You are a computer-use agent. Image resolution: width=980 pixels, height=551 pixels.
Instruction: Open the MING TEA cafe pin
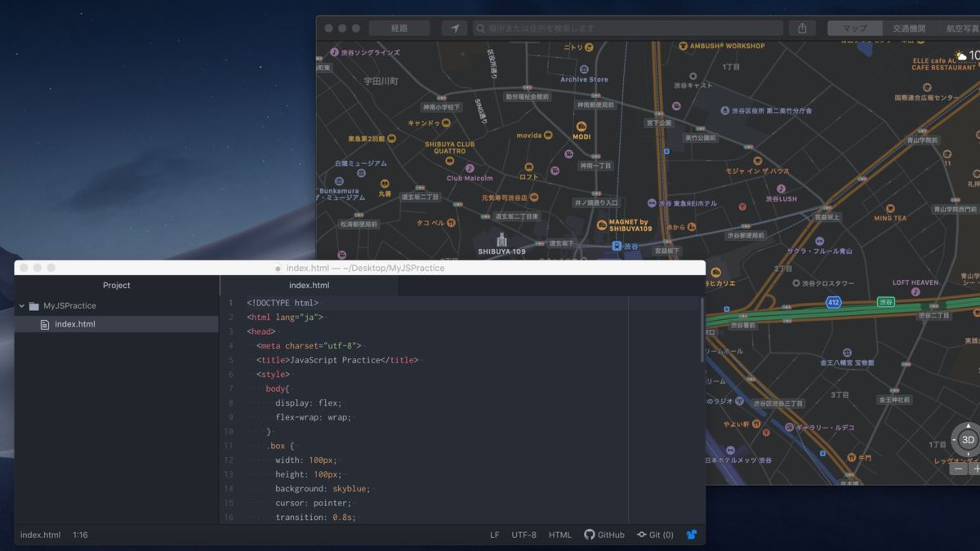pyautogui.click(x=889, y=209)
